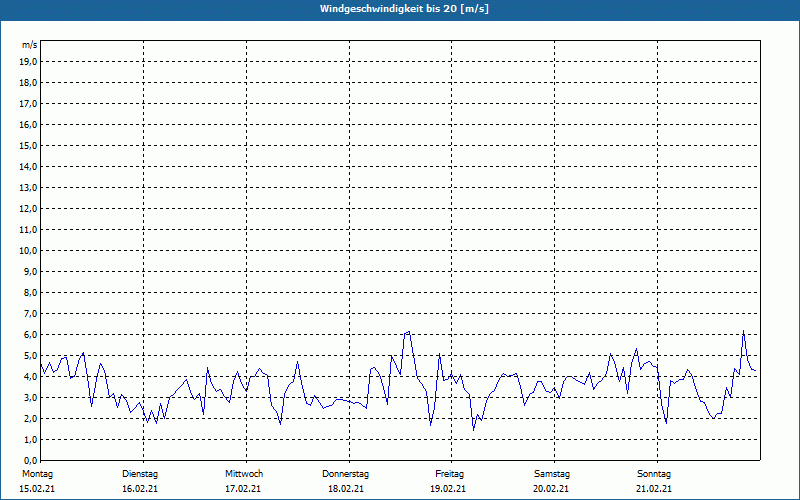Click the m/s unit label
The image size is (800, 500).
point(30,45)
